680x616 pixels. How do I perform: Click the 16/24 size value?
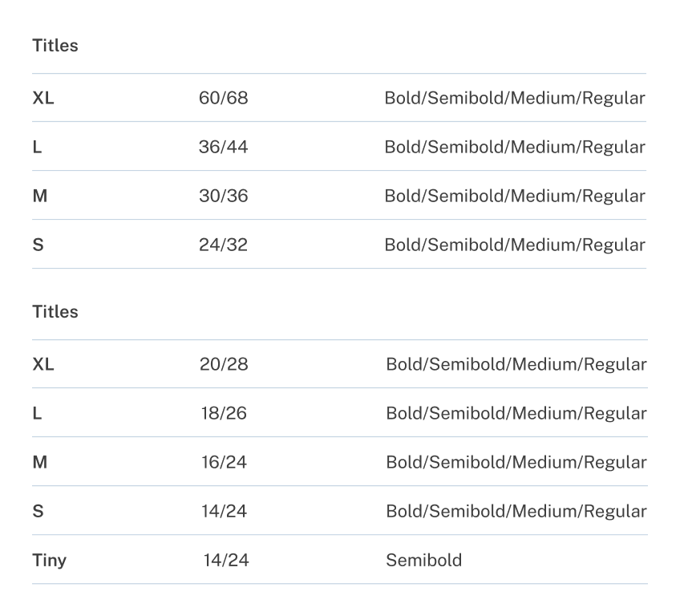coord(224,463)
